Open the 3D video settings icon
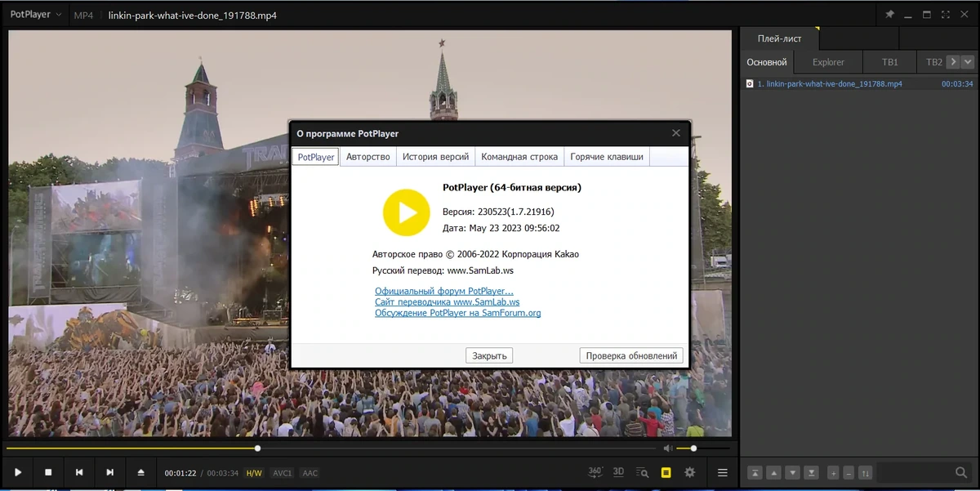980x491 pixels. [x=618, y=472]
